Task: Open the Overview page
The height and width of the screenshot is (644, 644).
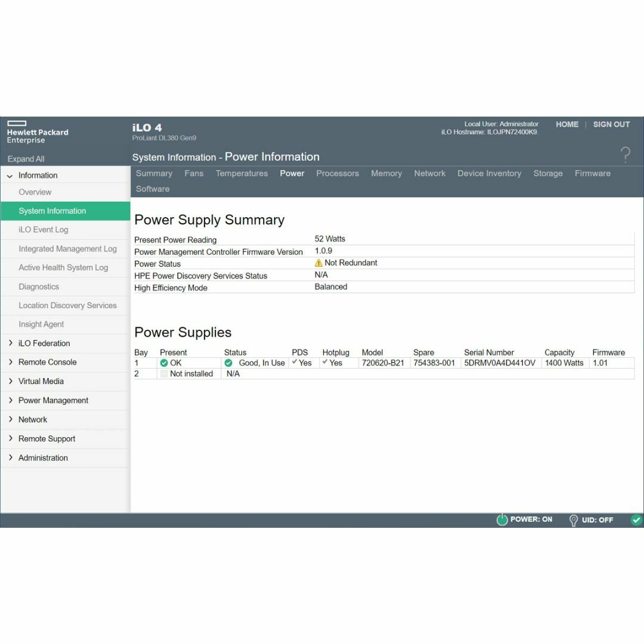Action: tap(35, 192)
